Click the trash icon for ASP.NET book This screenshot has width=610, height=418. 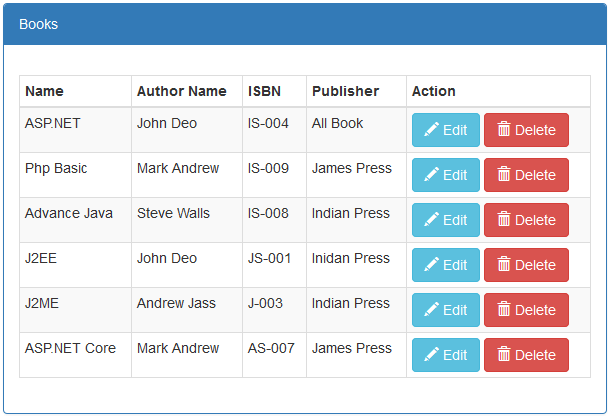[x=504, y=130]
